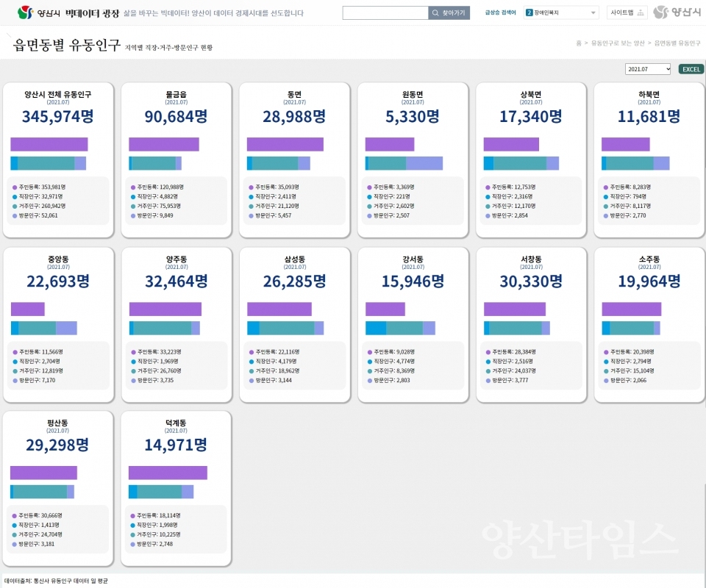Click the 원동면 card title
Screen dimensions: 706x588
pos(413,95)
